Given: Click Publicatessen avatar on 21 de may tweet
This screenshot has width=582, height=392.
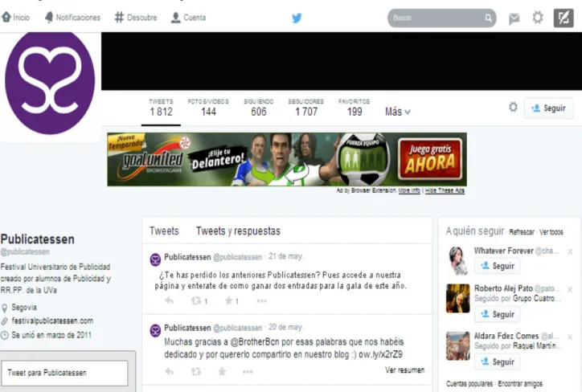Looking at the screenshot, I should (155, 259).
